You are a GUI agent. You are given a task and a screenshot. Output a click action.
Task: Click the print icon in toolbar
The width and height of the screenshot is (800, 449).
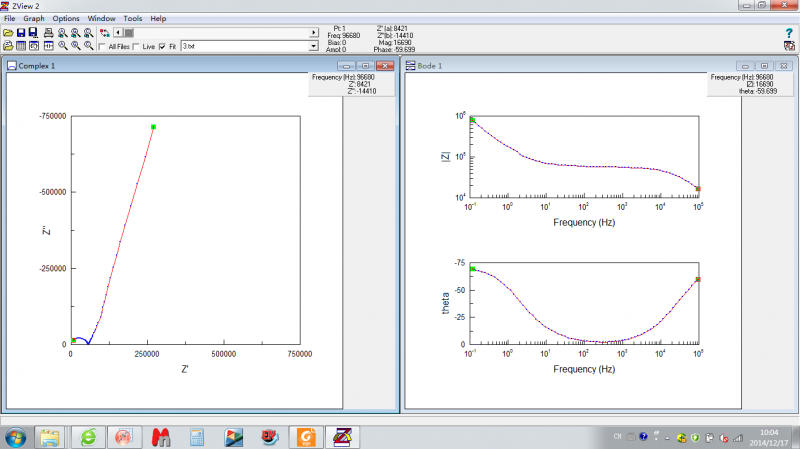pyautogui.click(x=48, y=33)
